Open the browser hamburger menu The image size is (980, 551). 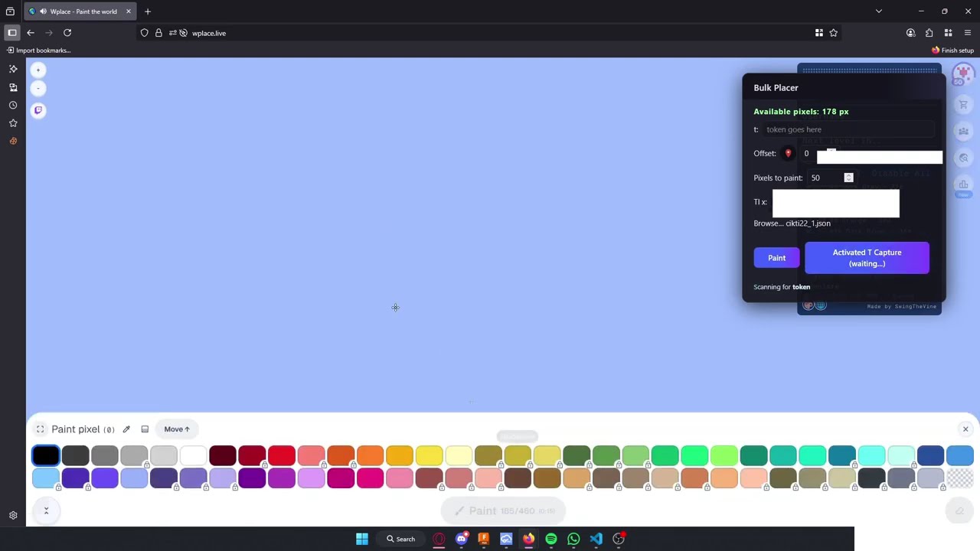click(x=968, y=33)
